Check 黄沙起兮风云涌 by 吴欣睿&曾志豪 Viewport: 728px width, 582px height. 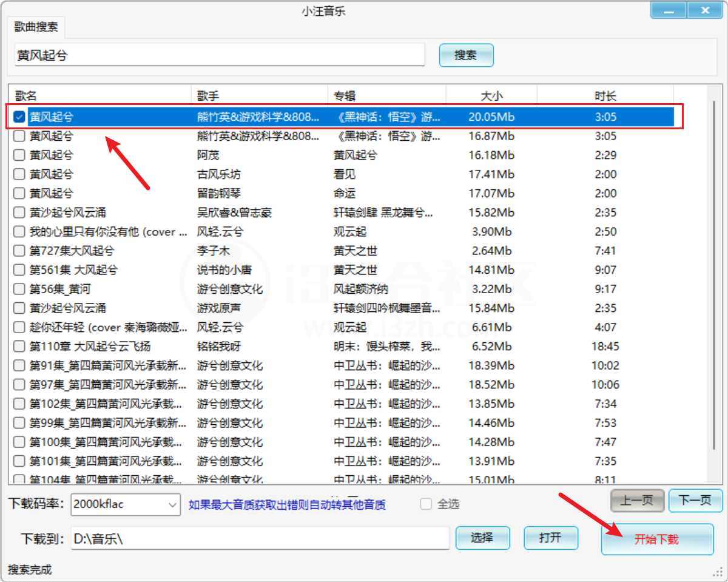pos(19,212)
